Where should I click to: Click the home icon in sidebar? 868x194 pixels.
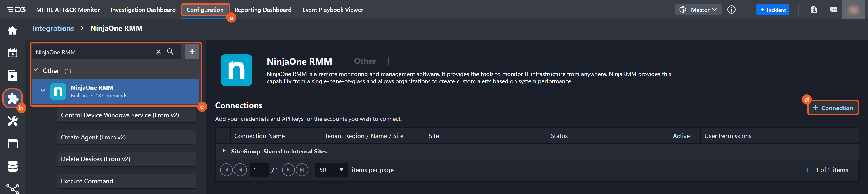click(x=12, y=31)
